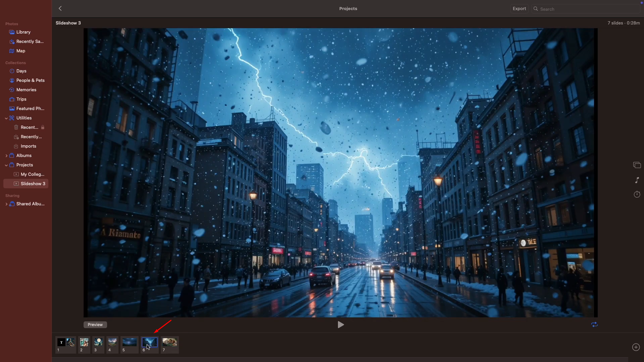Click the Slideshow 3 title text
This screenshot has height=362, width=644.
coord(68,23)
